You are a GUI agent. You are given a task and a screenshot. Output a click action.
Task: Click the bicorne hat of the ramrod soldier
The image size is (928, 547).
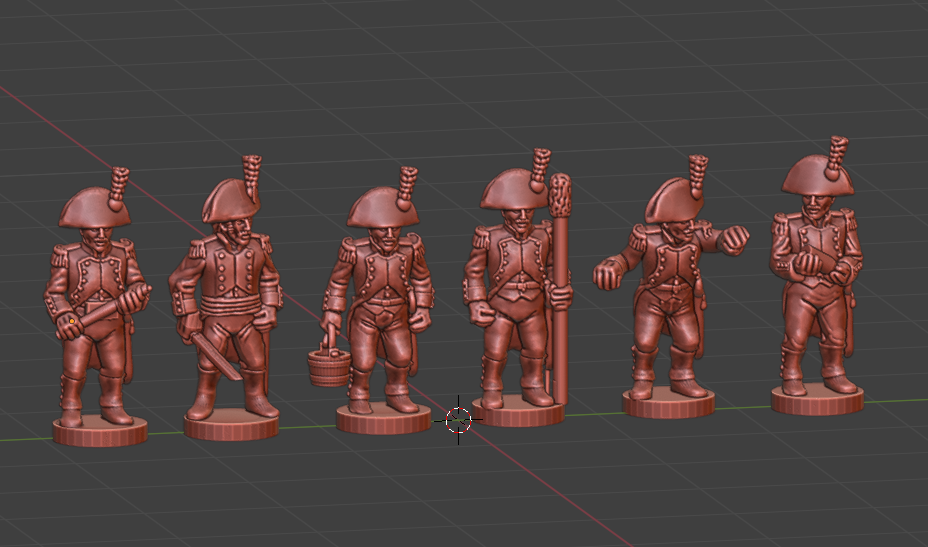[x=514, y=190]
